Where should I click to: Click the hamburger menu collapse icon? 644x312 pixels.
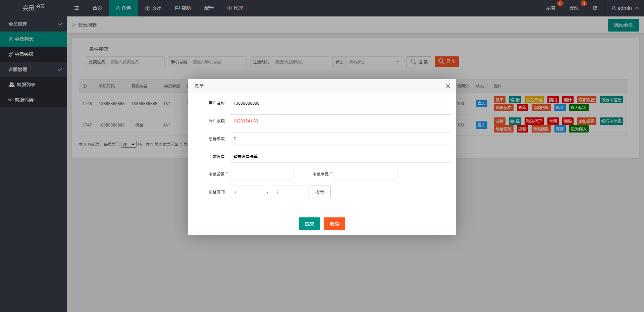tap(76, 8)
